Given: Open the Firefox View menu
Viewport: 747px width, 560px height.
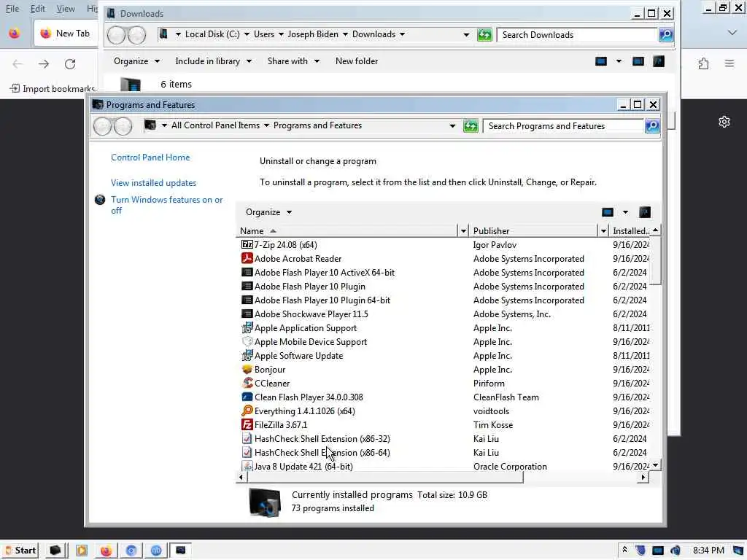Looking at the screenshot, I should click(x=66, y=9).
